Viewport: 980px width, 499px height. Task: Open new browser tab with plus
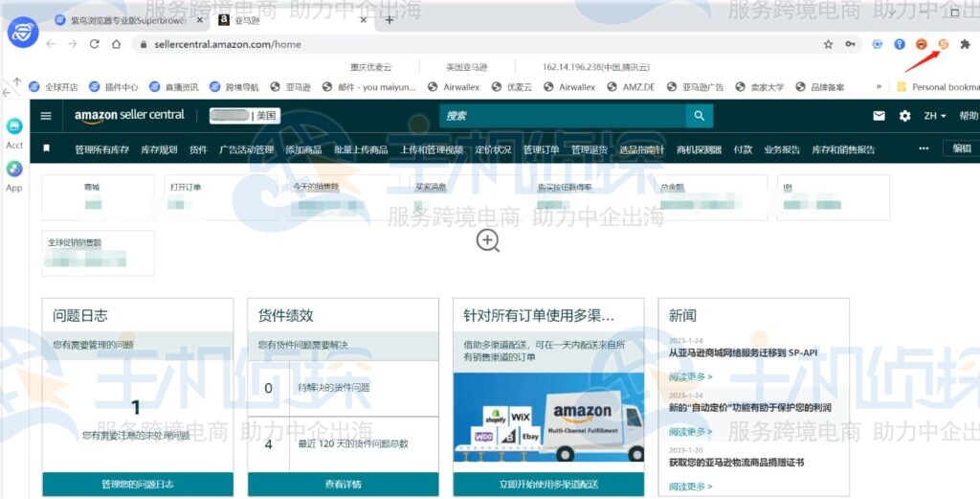[389, 20]
